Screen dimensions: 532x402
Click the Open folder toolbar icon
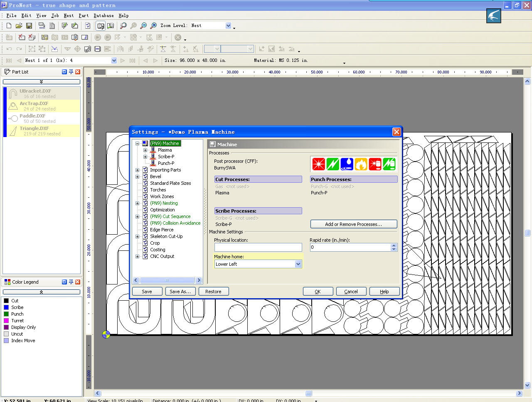pyautogui.click(x=19, y=26)
